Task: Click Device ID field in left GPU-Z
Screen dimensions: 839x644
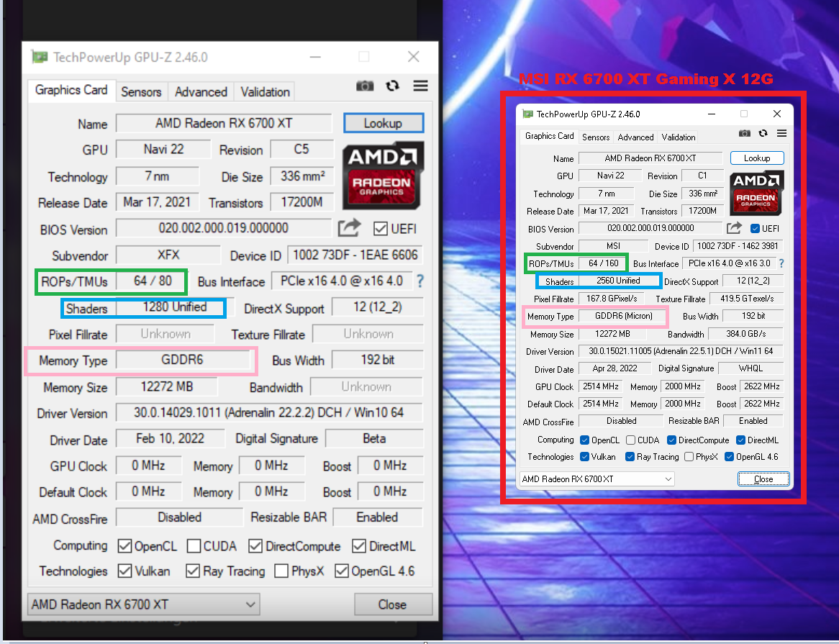Action: pyautogui.click(x=355, y=255)
